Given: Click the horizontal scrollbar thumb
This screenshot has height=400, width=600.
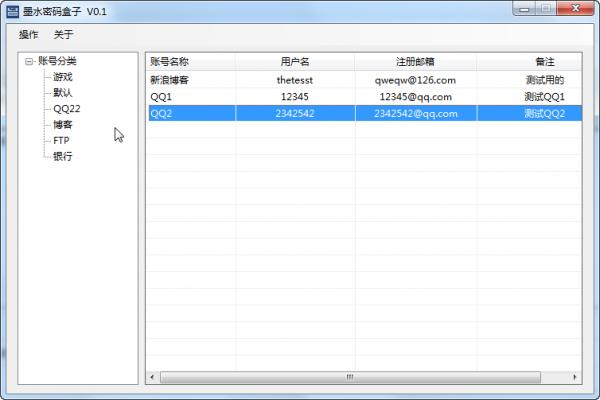Looking at the screenshot, I should coord(350,377).
